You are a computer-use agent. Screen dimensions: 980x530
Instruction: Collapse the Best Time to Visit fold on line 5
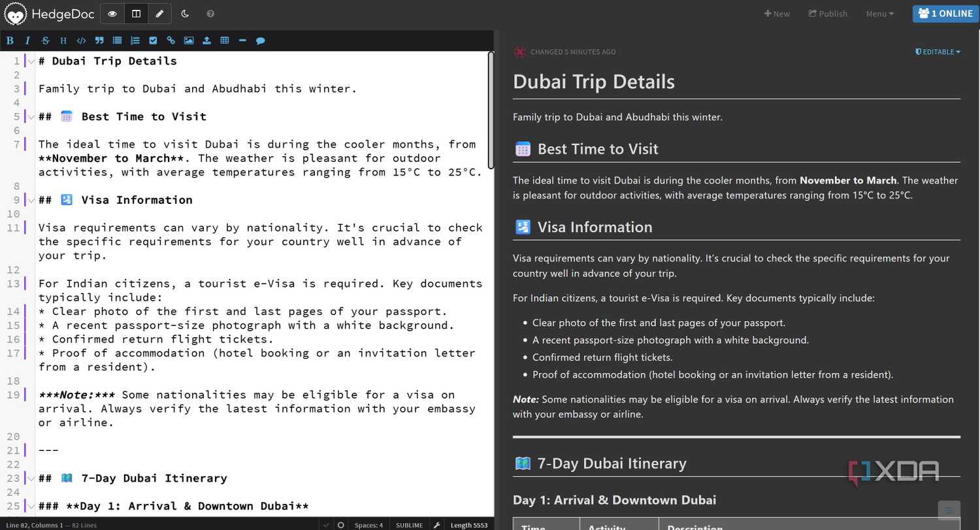(x=31, y=117)
